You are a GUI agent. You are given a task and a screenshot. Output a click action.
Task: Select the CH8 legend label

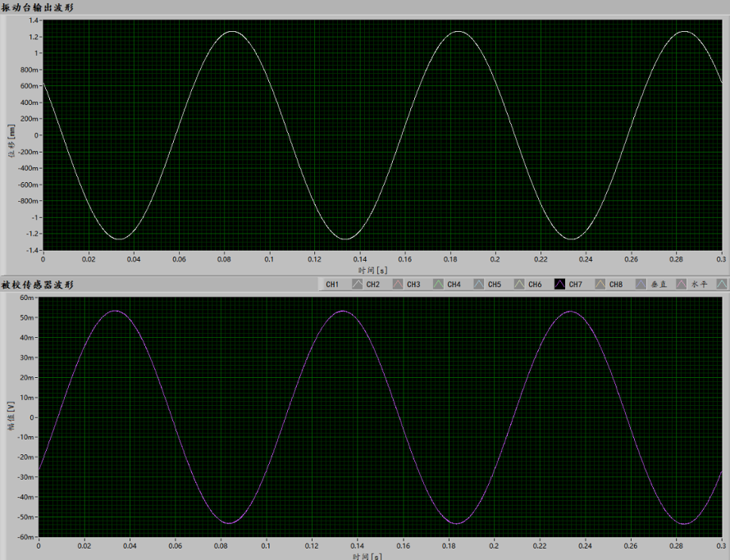615,285
